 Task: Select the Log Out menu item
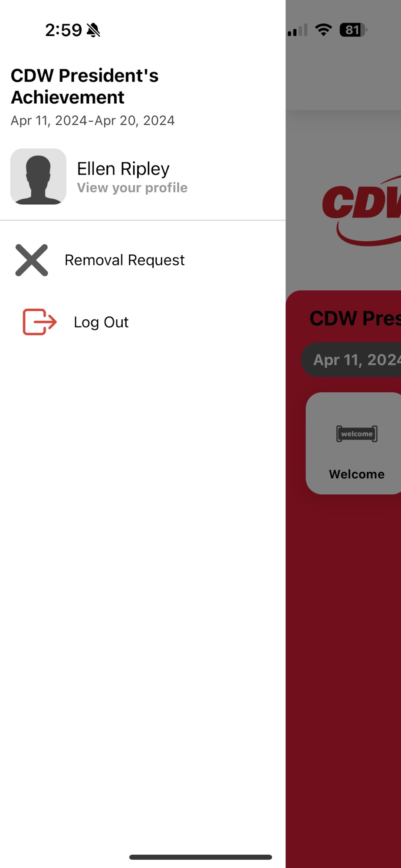(x=143, y=322)
